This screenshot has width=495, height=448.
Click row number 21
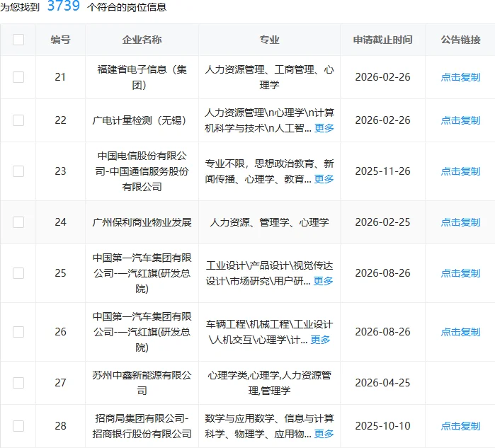60,77
